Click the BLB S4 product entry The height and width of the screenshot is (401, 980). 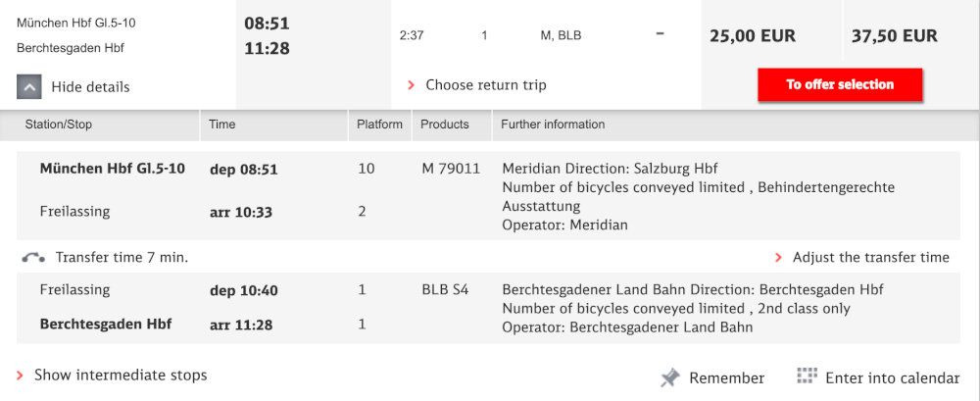pyautogui.click(x=445, y=290)
